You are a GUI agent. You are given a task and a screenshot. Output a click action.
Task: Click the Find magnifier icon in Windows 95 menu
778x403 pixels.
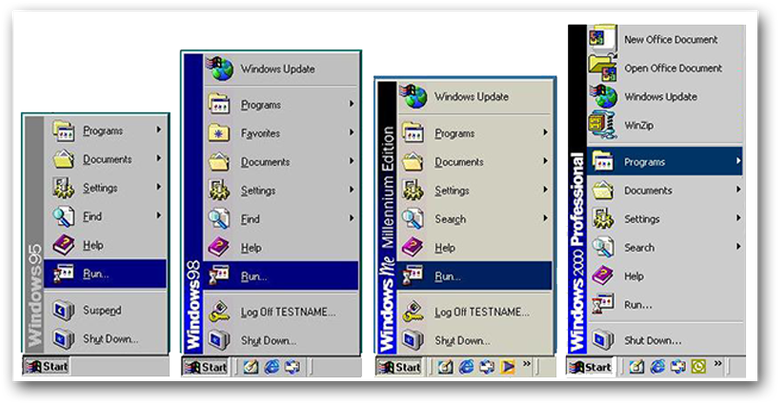[x=63, y=215]
